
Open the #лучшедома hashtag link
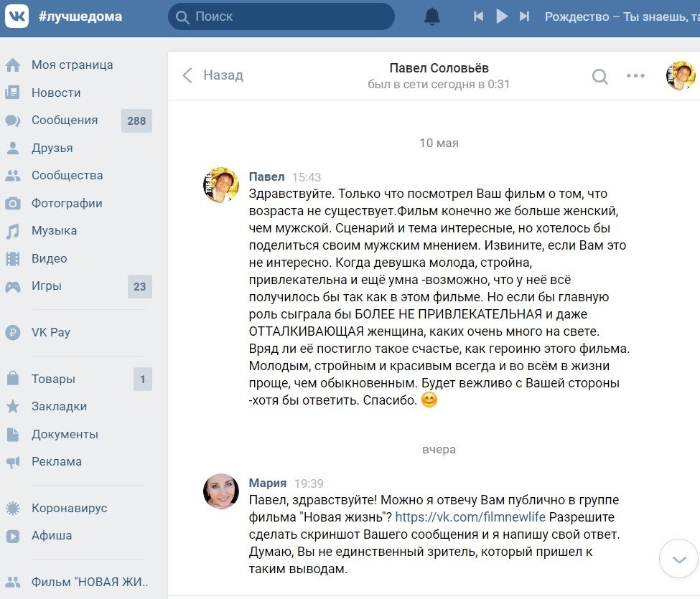coord(80,16)
